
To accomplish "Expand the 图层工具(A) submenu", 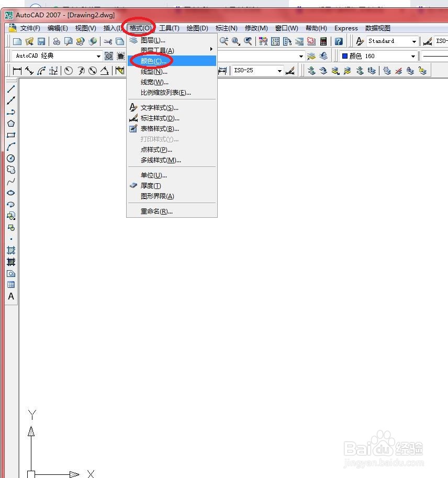I will [x=172, y=50].
